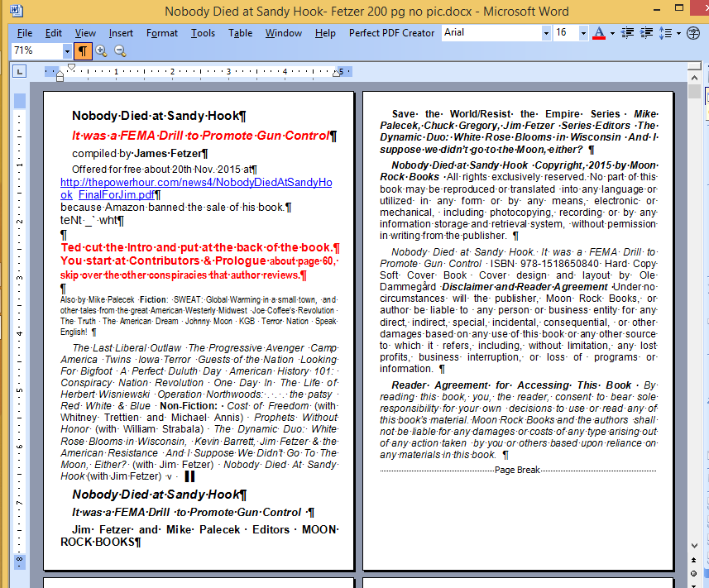Image resolution: width=709 pixels, height=588 pixels.
Task: Click the font size 16 field
Action: (x=566, y=33)
